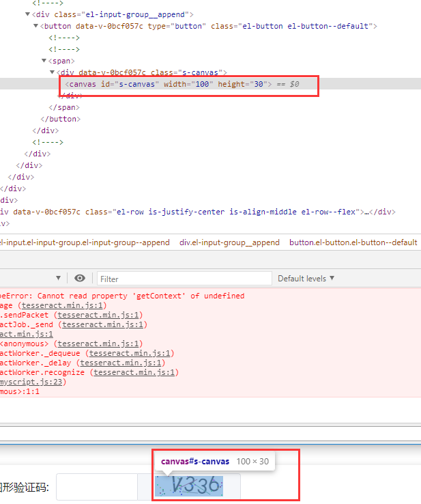Open tesseract.min.js:1 link on recognize line
This screenshot has width=421, height=504.
click(x=134, y=372)
